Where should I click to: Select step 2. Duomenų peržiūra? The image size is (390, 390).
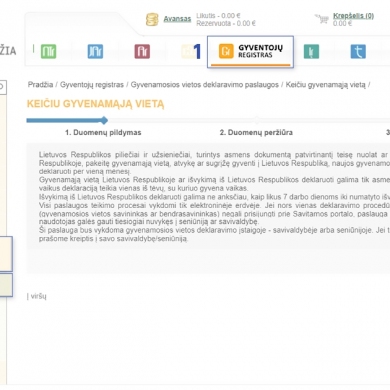pos(256,132)
